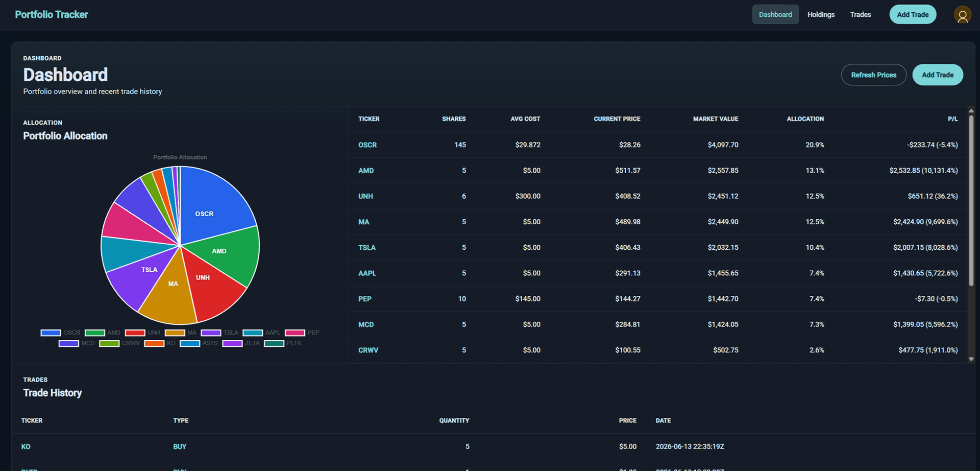Click the P/L column header
Screen dimensions: 980x471
[953, 119]
